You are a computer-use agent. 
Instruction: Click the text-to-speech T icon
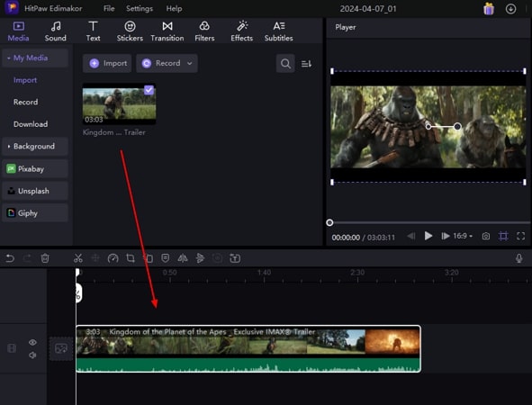(x=235, y=258)
